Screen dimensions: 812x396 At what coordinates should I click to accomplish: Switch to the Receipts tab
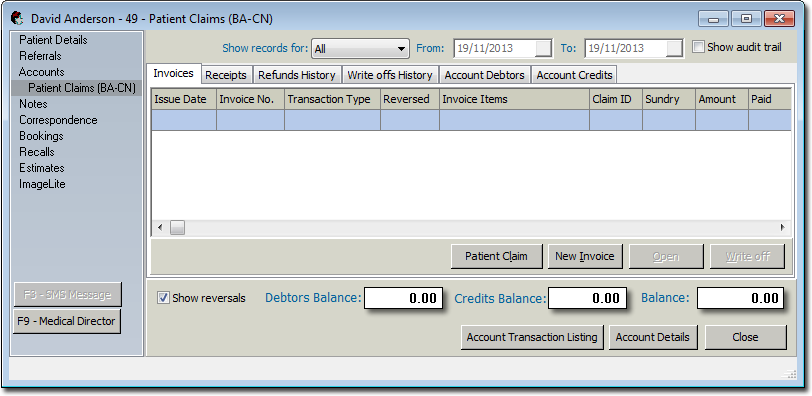226,75
